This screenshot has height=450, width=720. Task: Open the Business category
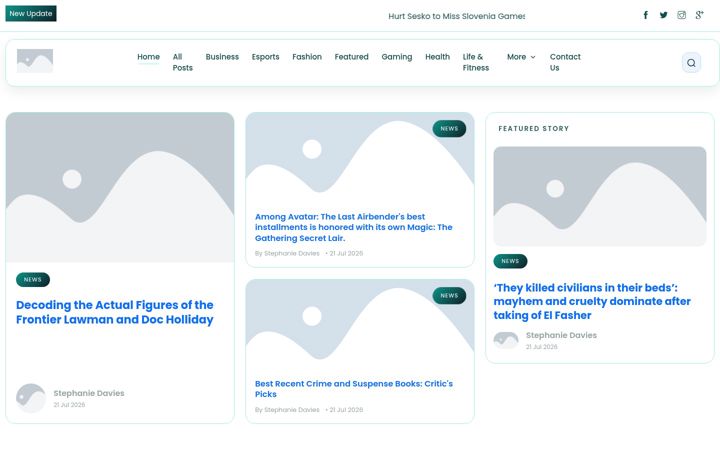222,57
